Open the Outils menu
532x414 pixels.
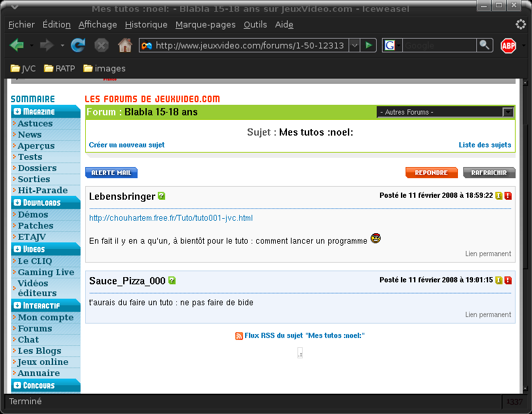pyautogui.click(x=255, y=24)
